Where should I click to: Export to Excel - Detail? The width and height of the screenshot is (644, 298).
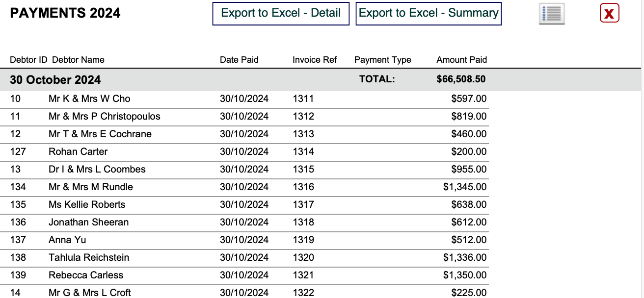pos(281,14)
